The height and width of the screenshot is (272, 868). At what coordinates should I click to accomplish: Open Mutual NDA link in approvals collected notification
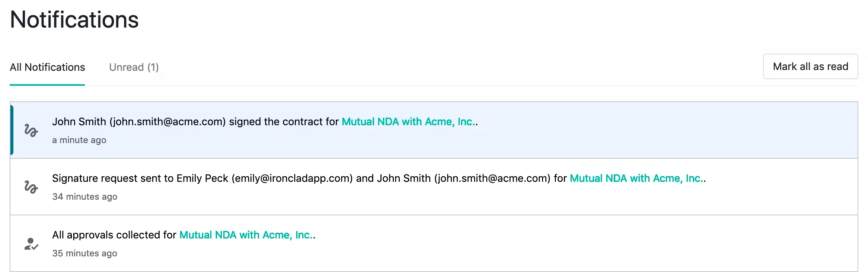[246, 235]
